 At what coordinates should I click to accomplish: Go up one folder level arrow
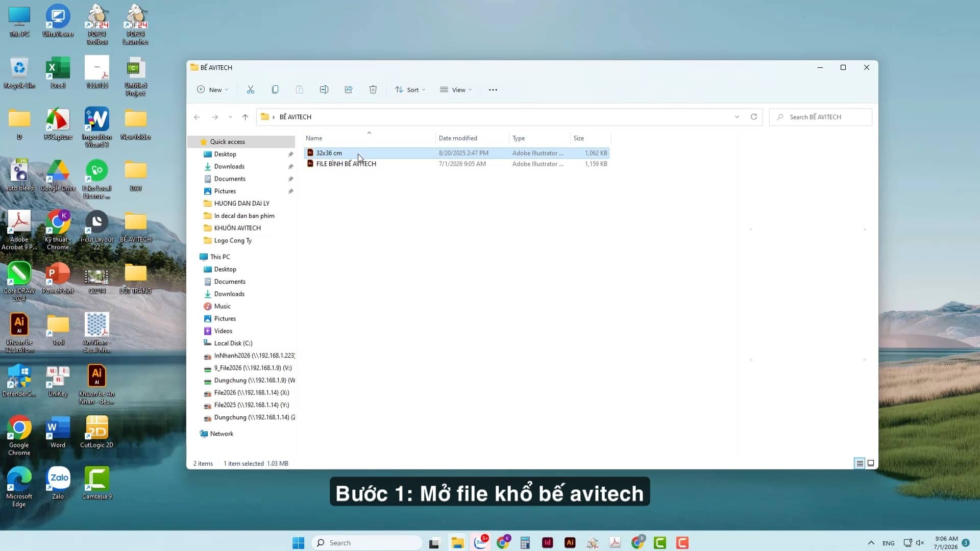coord(245,117)
